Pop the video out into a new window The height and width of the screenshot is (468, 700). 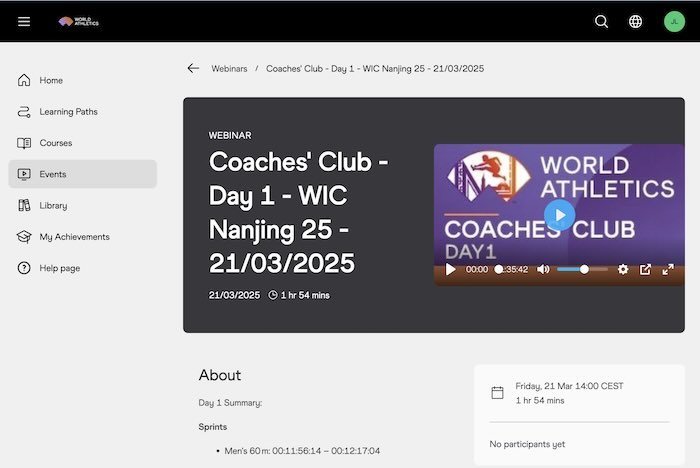coord(645,269)
